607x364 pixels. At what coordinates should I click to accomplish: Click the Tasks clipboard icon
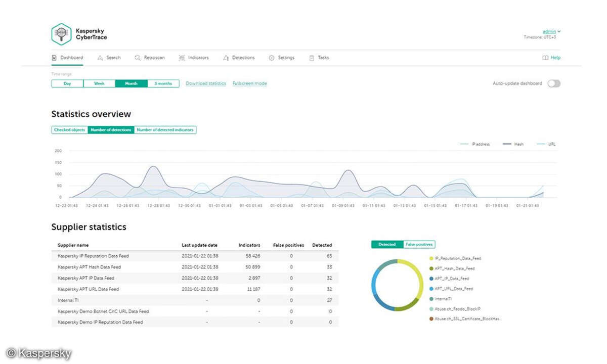[312, 58]
